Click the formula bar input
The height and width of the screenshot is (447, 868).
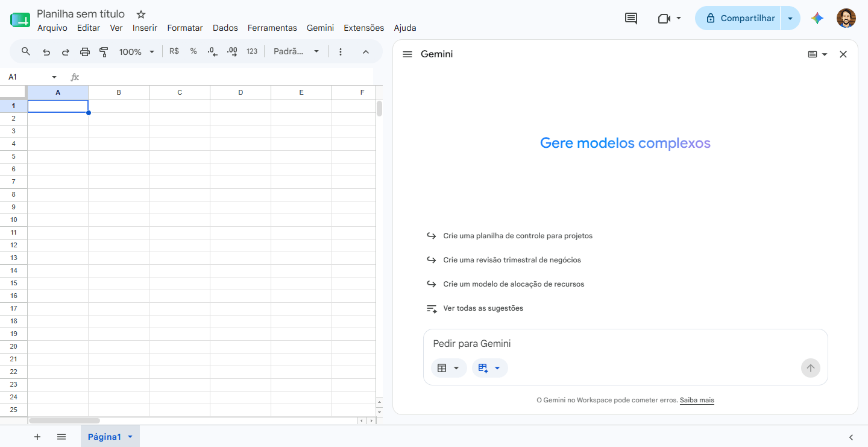click(228, 77)
